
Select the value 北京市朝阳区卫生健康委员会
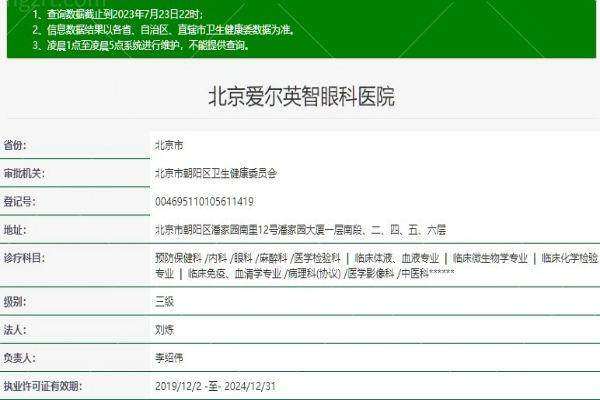[216, 173]
